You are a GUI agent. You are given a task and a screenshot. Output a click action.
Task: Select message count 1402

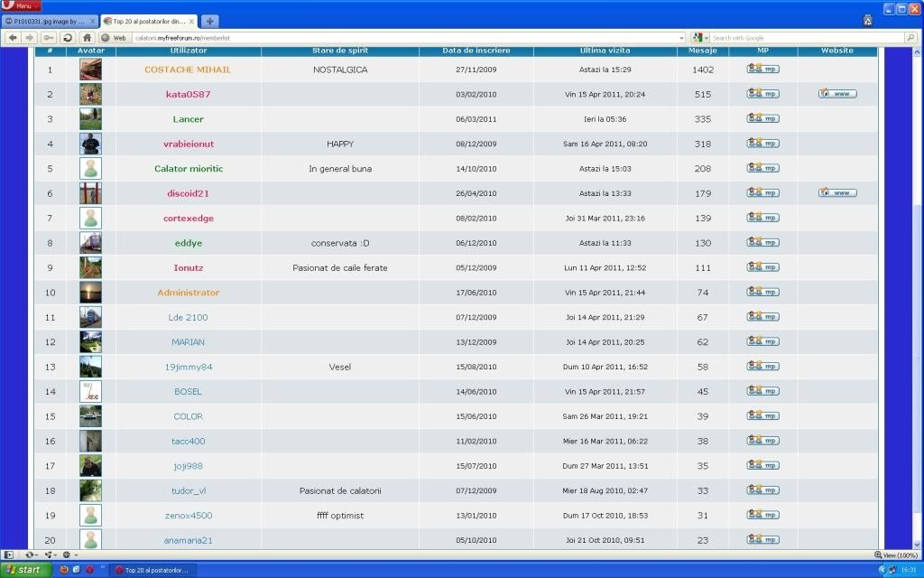pos(703,70)
